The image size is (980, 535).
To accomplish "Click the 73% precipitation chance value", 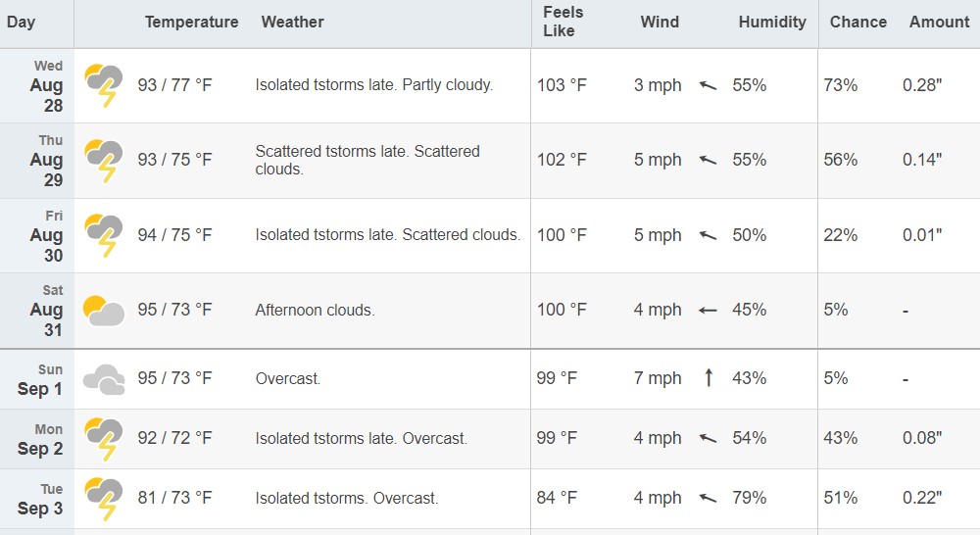I will click(x=840, y=85).
